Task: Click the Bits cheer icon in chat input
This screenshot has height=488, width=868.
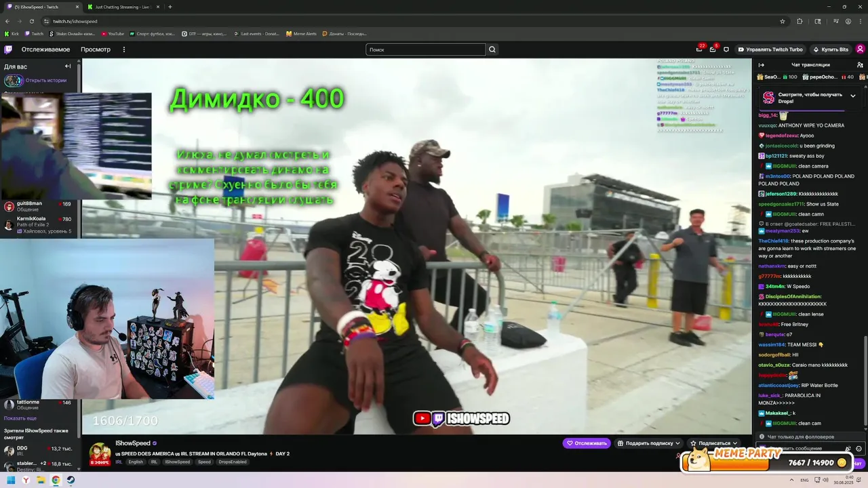Action: [848, 449]
